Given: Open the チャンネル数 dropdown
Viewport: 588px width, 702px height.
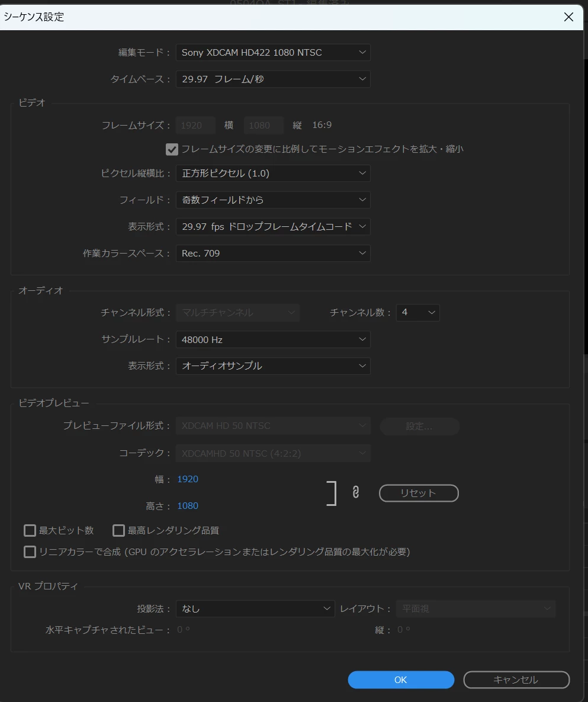Looking at the screenshot, I should click(418, 313).
